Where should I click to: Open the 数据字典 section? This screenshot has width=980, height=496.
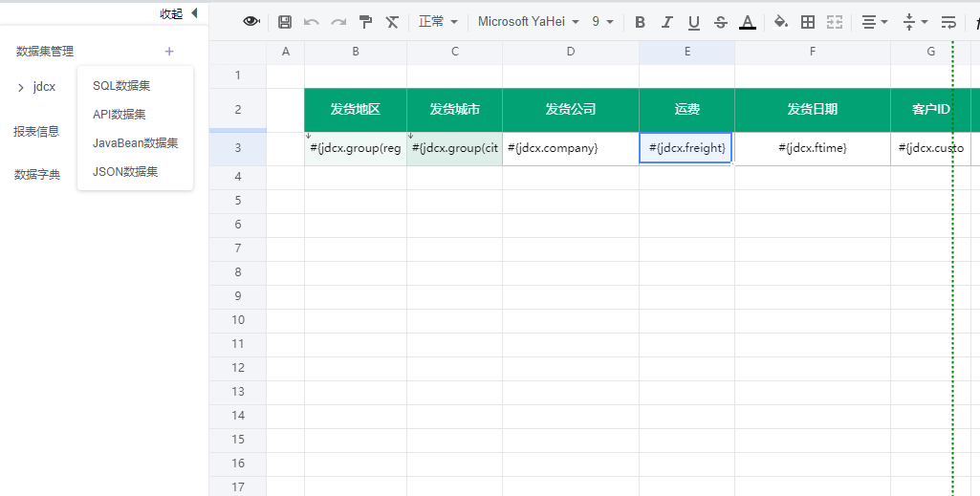(37, 174)
